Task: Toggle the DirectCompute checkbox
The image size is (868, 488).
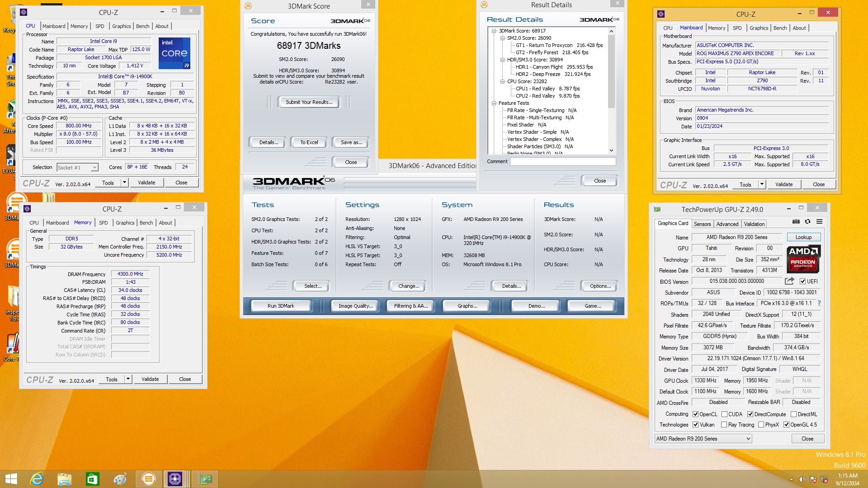Action: [750, 414]
